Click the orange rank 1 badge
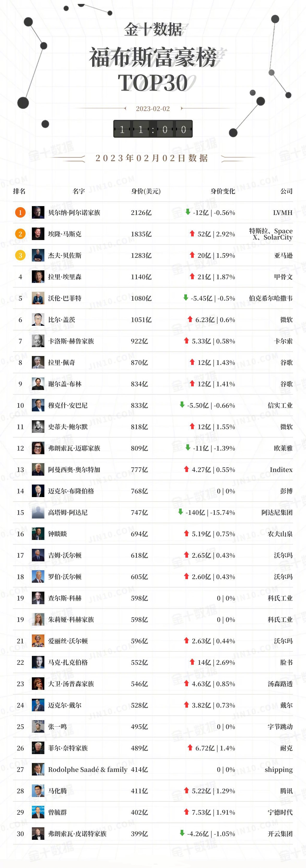This screenshot has height=868, width=306. [20, 212]
